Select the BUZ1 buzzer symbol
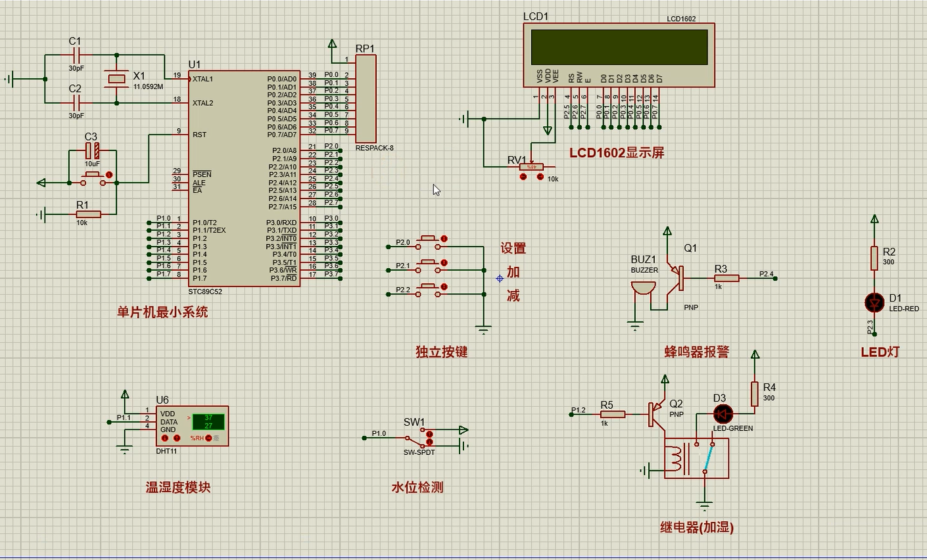This screenshot has width=927, height=560. coord(642,289)
